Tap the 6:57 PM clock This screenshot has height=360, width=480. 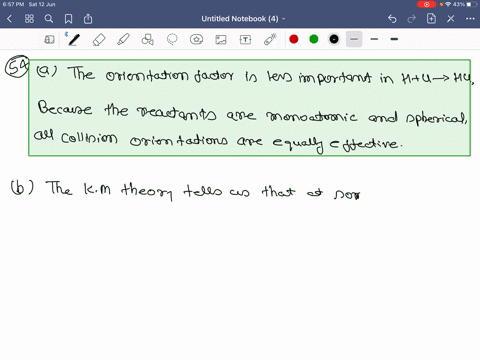point(13,4)
